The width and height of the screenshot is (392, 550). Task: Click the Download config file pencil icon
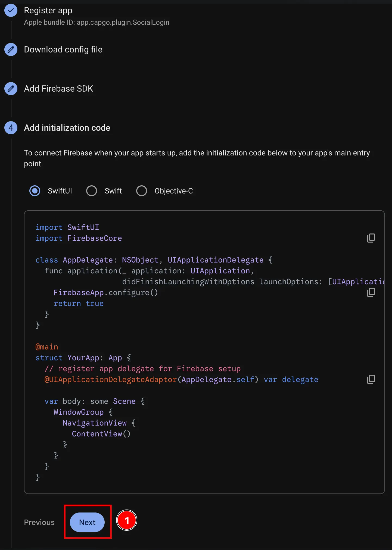click(x=11, y=49)
